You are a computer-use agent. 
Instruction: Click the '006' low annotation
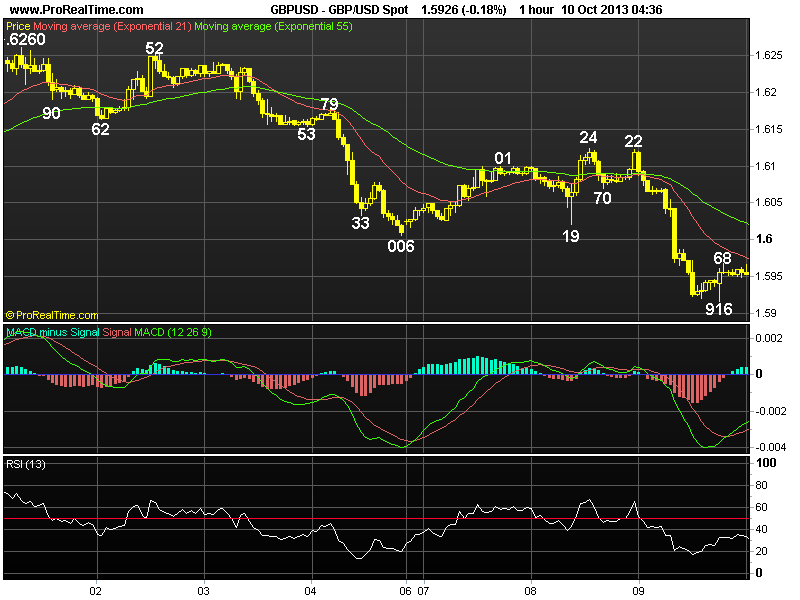[401, 246]
